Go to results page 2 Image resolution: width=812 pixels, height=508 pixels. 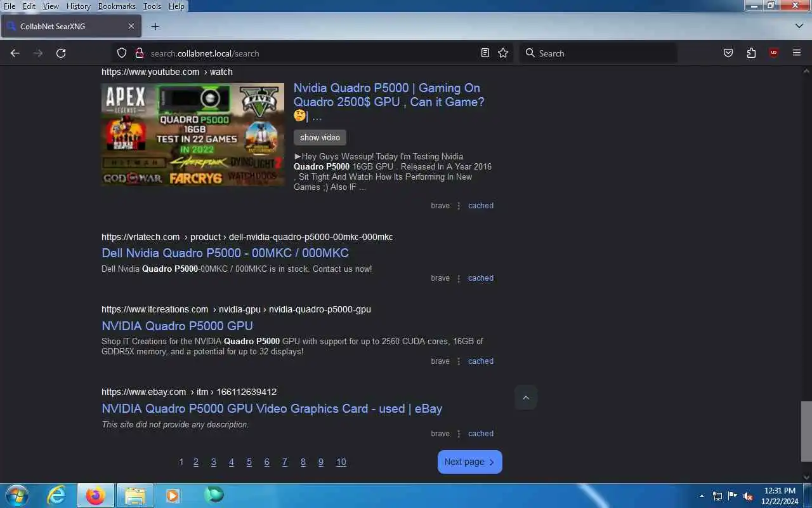(196, 462)
